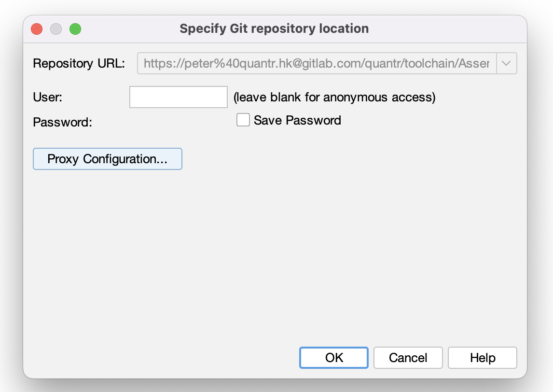Check the box beside Save Password
The width and height of the screenshot is (553, 392).
(243, 120)
